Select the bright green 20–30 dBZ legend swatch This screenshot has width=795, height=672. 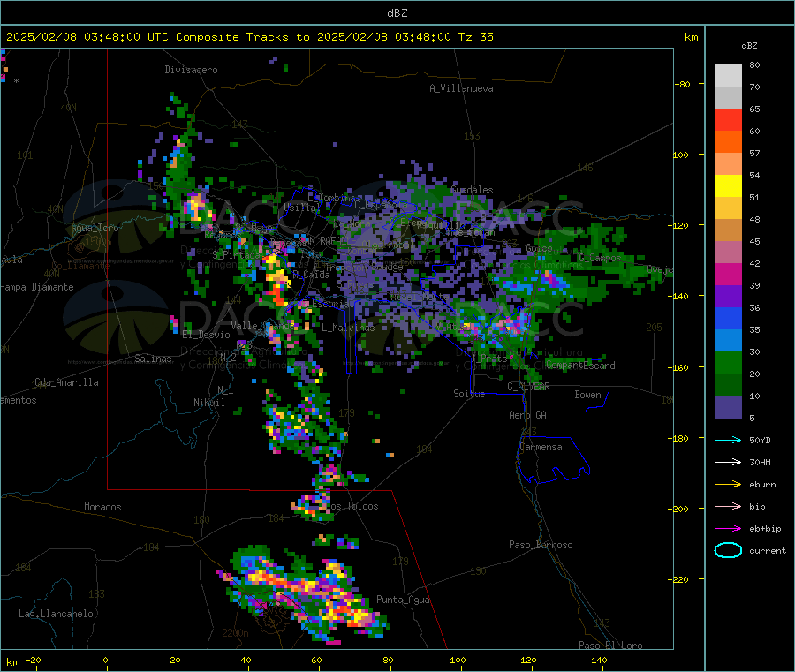coord(728,363)
